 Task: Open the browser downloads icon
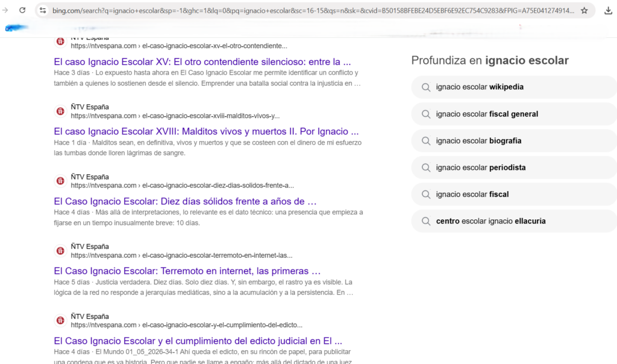coord(608,11)
